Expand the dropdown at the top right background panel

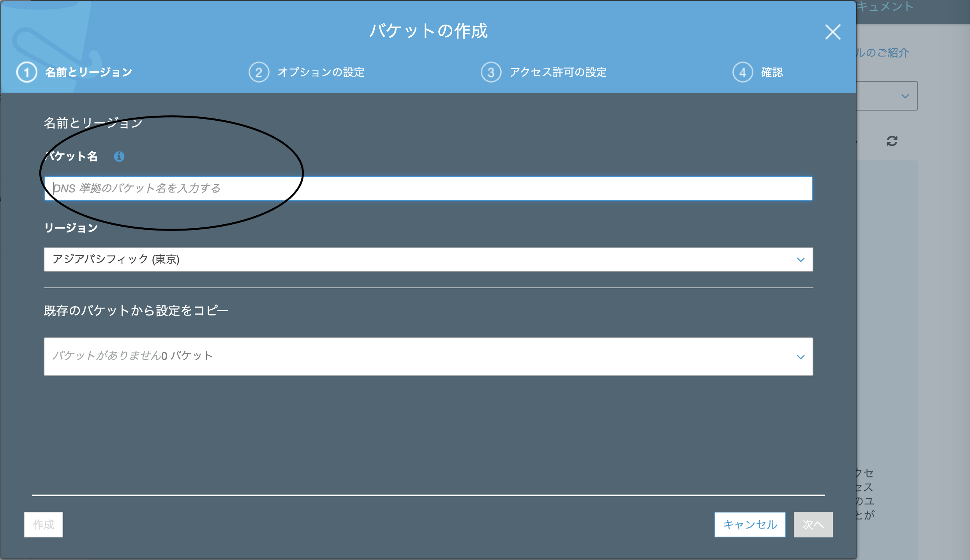pos(905,95)
